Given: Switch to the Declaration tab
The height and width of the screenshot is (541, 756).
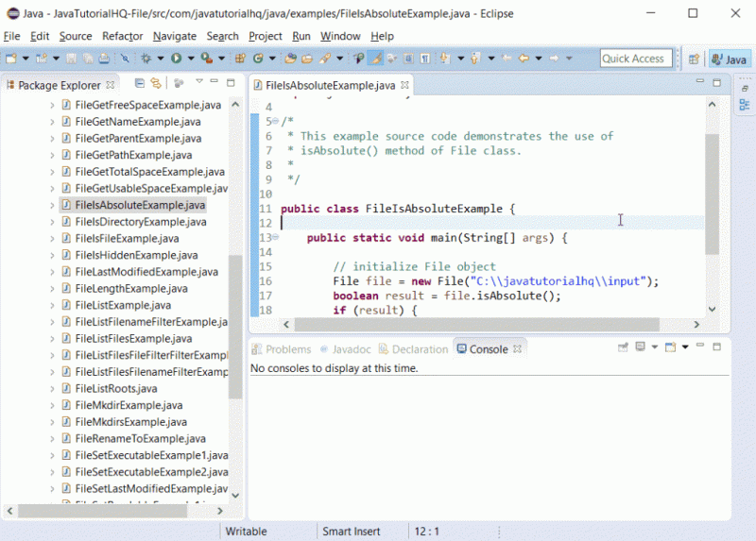Looking at the screenshot, I should click(x=414, y=349).
